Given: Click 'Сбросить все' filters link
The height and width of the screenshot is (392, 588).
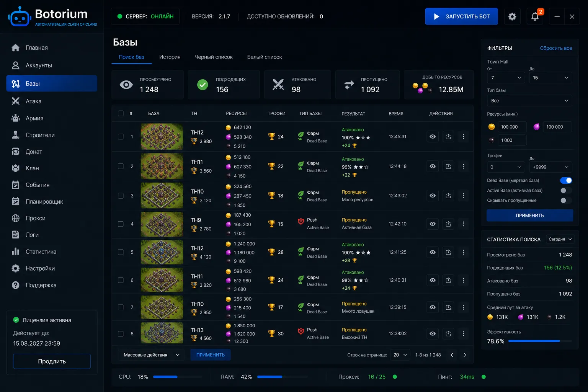Looking at the screenshot, I should [556, 48].
